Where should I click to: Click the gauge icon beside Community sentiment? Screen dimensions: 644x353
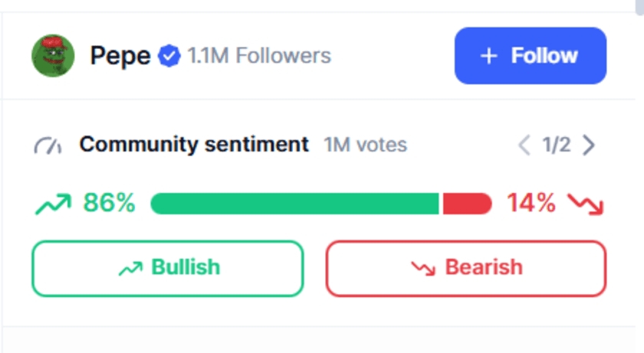click(48, 145)
